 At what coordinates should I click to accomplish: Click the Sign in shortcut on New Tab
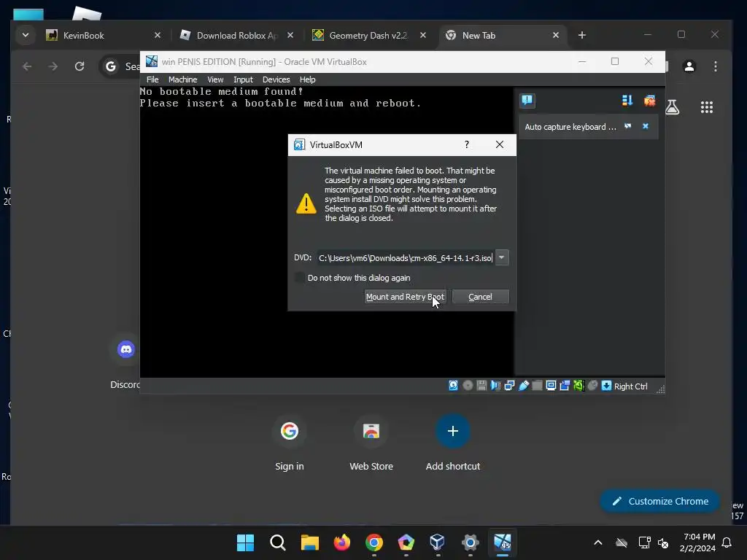[289, 443]
